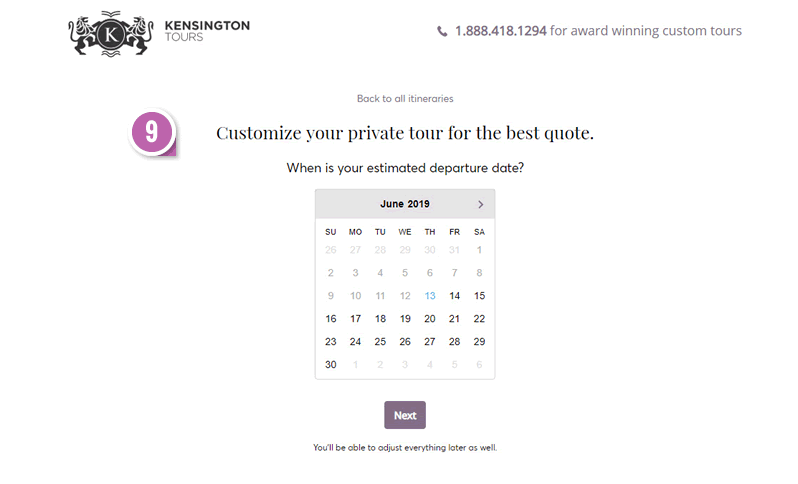This screenshot has height=484, width=798.
Task: Click the Next button
Action: pyautogui.click(x=405, y=415)
